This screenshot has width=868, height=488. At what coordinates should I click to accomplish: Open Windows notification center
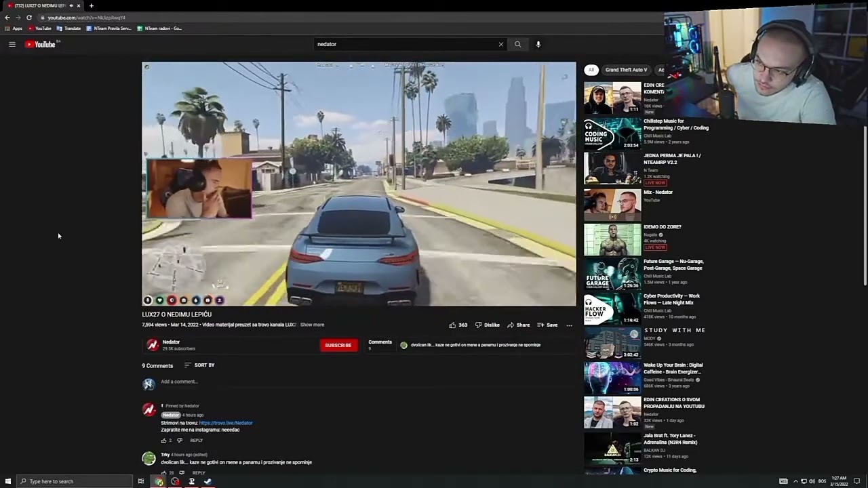click(856, 481)
